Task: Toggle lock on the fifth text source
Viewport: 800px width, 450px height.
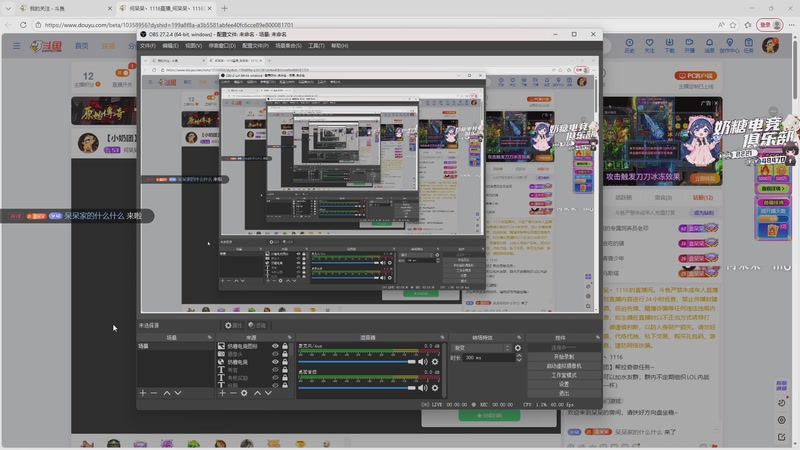Action: point(285,378)
